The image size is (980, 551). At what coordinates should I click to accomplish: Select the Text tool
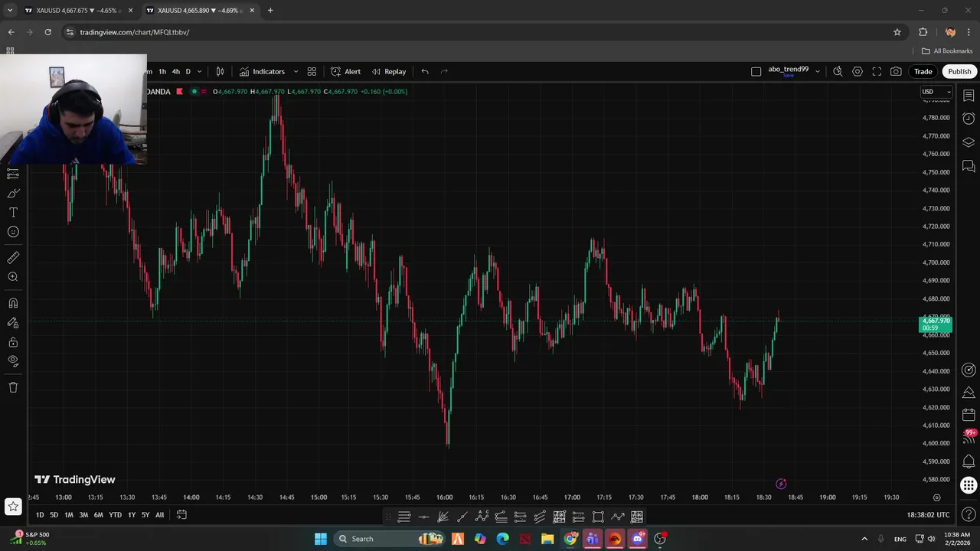[x=13, y=213]
